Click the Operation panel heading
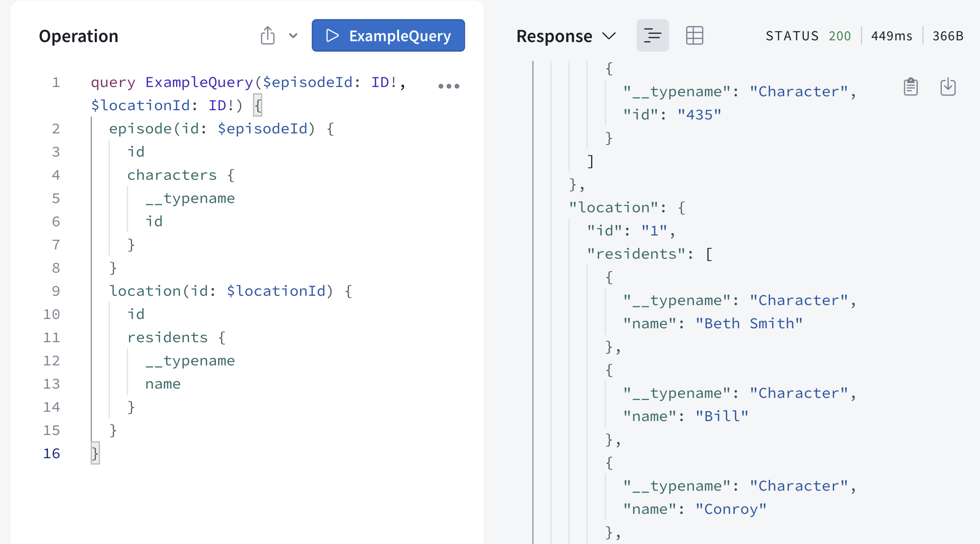Viewport: 980px width, 544px height. (79, 36)
